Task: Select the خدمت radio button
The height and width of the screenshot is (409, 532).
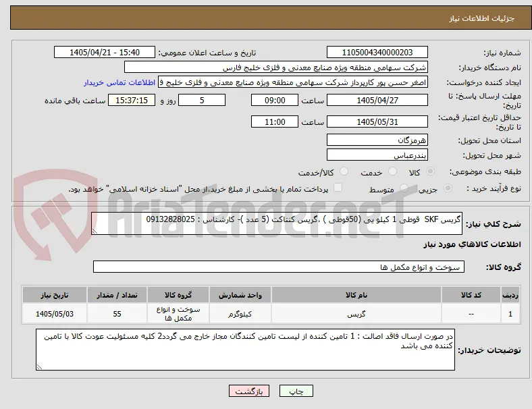Action: [392, 171]
